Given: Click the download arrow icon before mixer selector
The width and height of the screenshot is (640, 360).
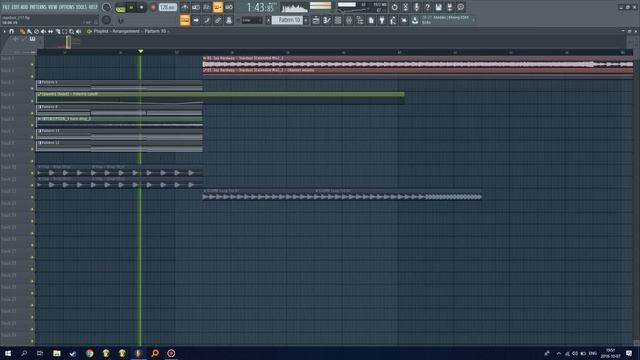Looking at the screenshot, I should coord(415,20).
